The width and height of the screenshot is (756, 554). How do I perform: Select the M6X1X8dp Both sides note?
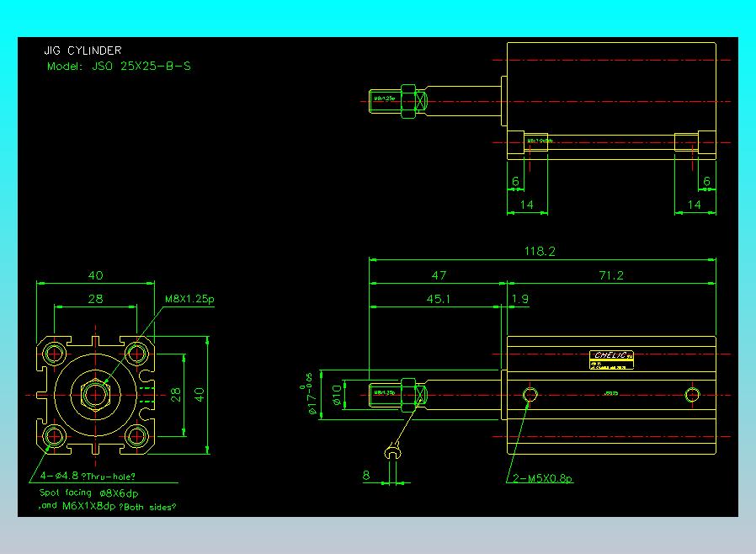coord(108,507)
